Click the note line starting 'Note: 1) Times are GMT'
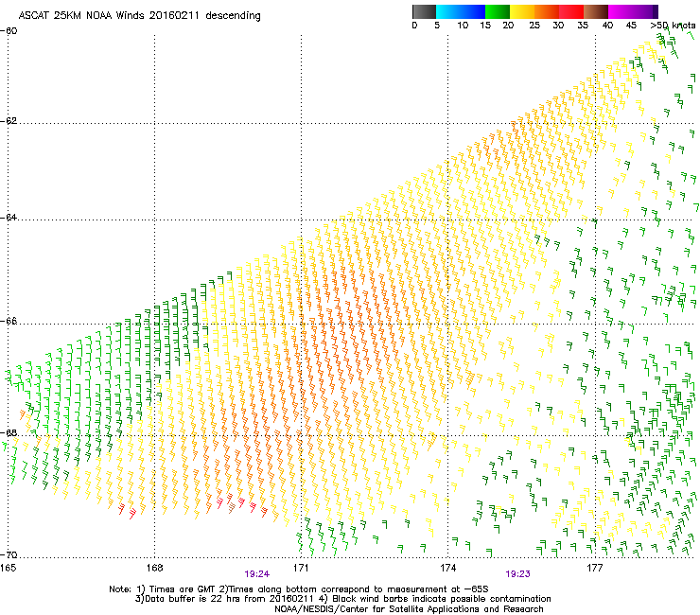Screen dimensions: 700x615 point(299,589)
